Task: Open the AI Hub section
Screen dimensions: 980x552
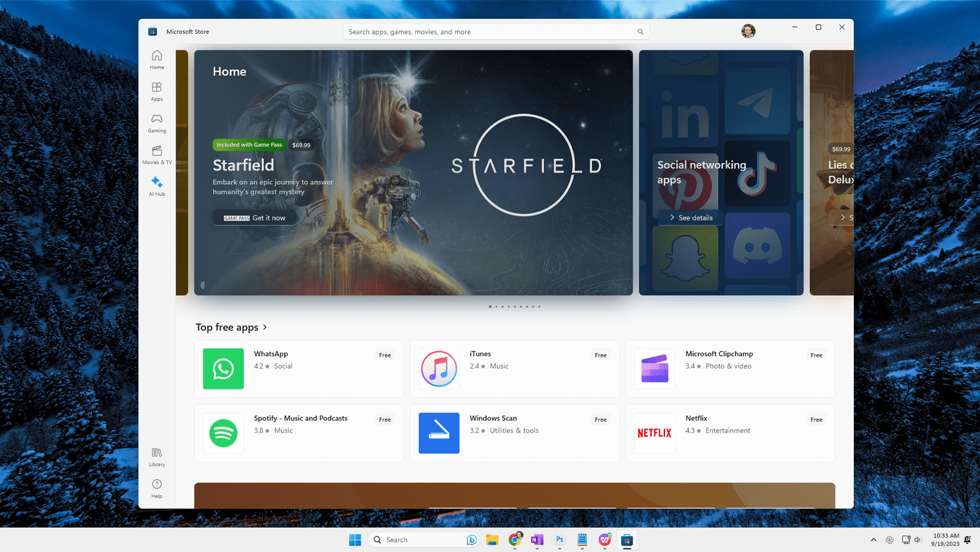Action: [157, 186]
